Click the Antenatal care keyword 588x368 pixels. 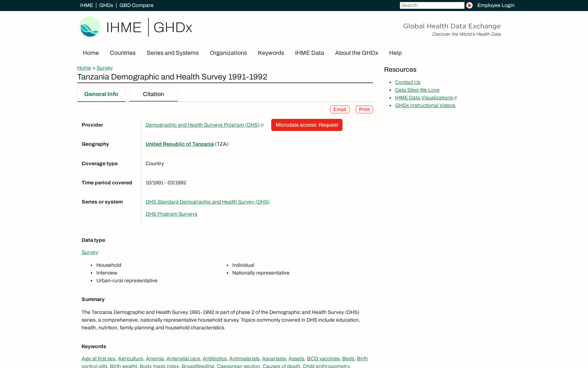pos(183,358)
